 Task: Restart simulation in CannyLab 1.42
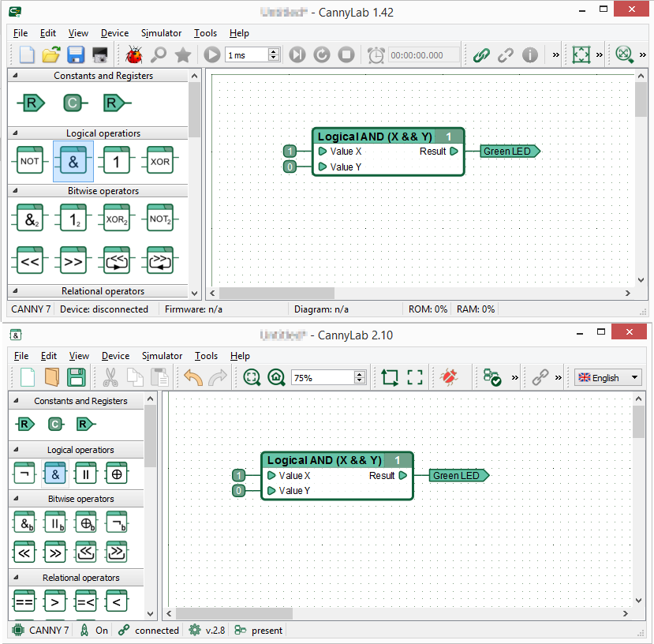click(x=322, y=55)
